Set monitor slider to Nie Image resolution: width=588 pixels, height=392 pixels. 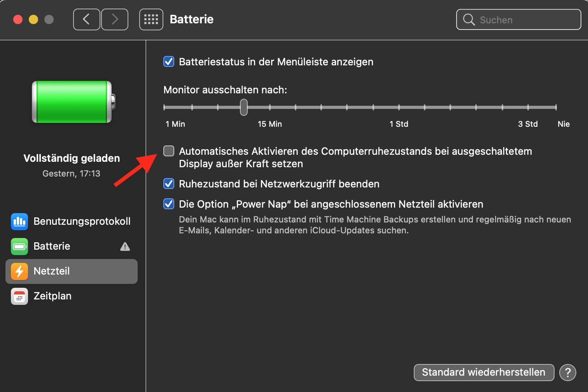tap(556, 107)
